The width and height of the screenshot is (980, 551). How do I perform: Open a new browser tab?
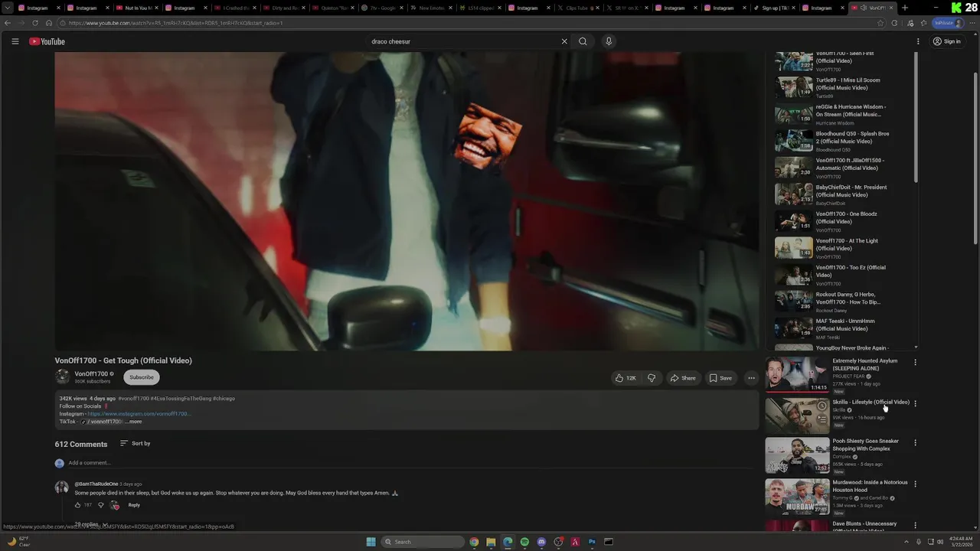pyautogui.click(x=905, y=8)
